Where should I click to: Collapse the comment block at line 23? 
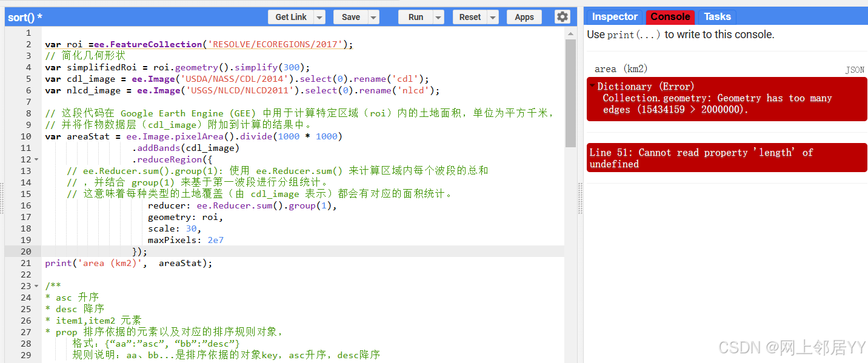[35, 285]
